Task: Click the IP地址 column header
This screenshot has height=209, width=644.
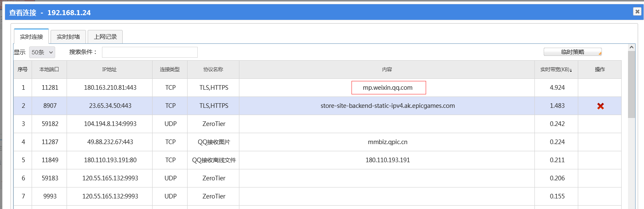Action: pyautogui.click(x=110, y=70)
